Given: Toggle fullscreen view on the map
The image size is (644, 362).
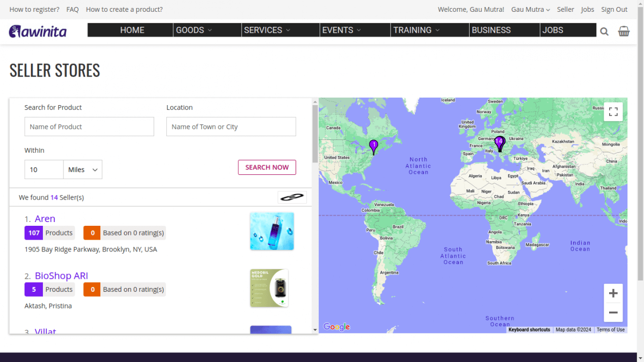Looking at the screenshot, I should [x=613, y=112].
